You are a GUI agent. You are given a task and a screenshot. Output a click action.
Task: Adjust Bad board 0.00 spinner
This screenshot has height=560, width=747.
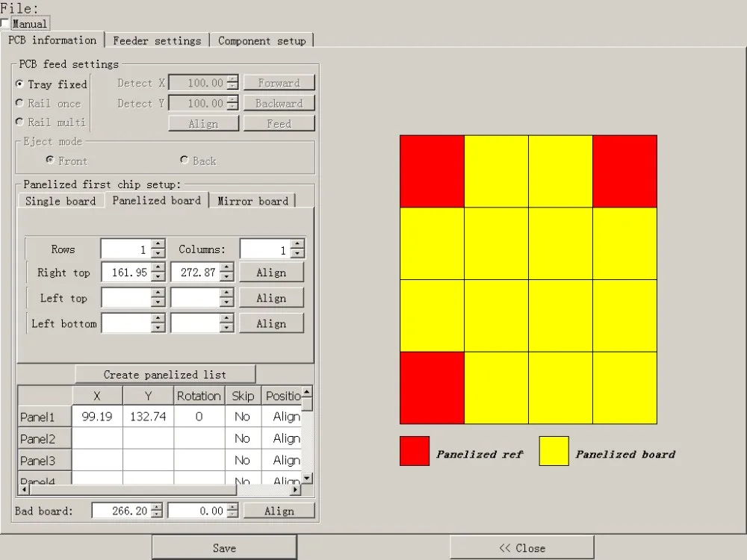point(232,511)
